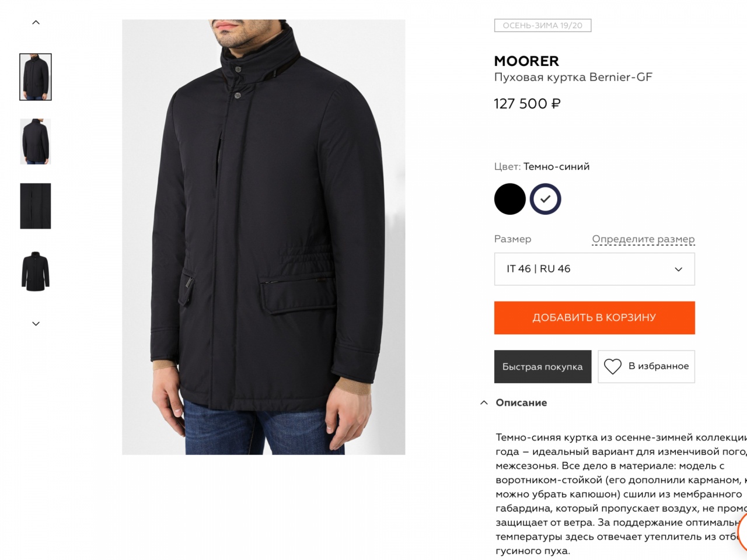This screenshot has height=560, width=747.
Task: Click the ОСЕНЬ-ЗИМА 19/20 season tag
Action: click(543, 26)
